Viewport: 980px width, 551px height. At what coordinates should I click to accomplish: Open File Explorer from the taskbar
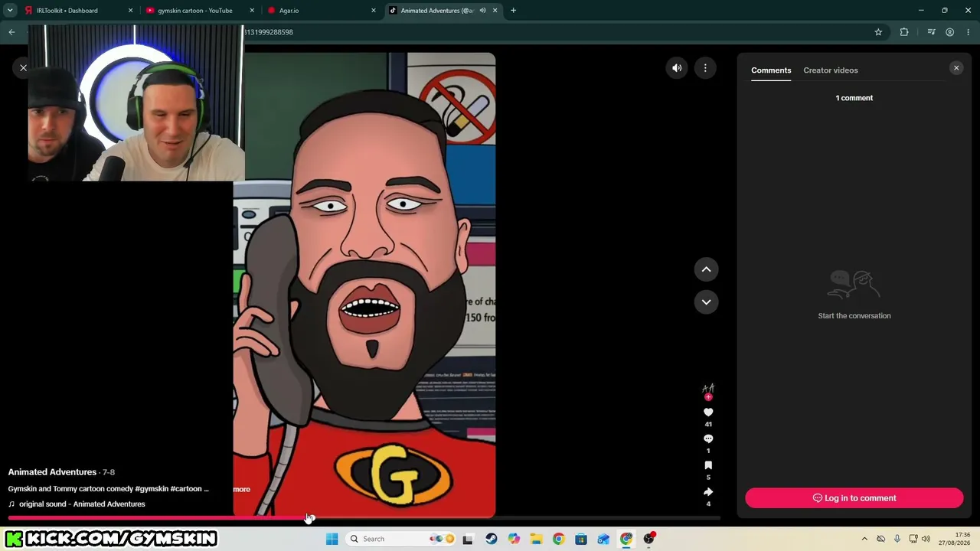pos(536,539)
